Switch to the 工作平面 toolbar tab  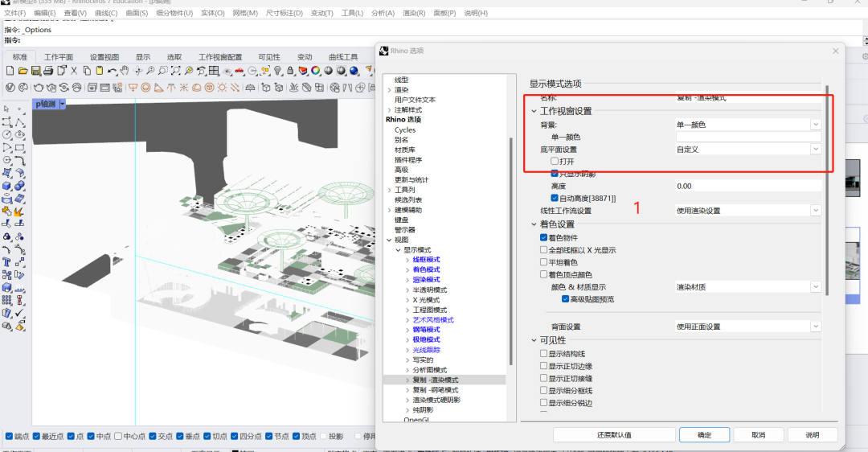click(58, 57)
